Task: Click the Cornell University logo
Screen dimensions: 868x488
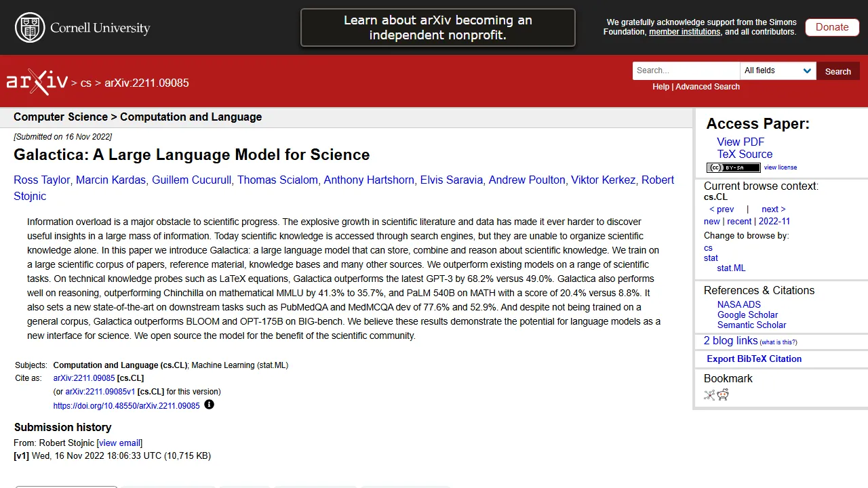Action: click(82, 28)
